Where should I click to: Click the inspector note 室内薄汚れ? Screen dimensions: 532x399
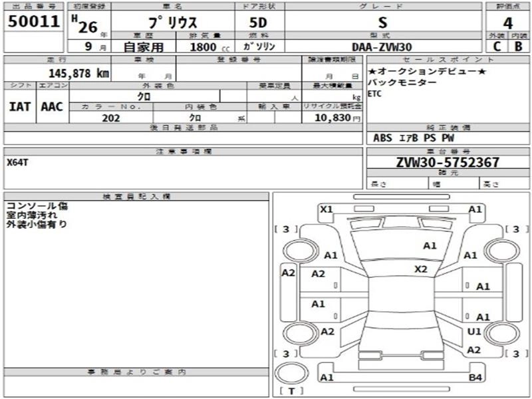pos(32,215)
